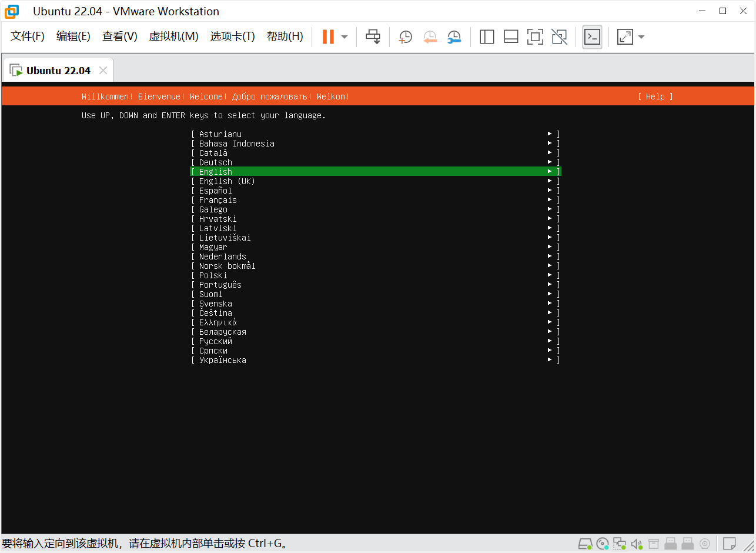756x553 pixels.
Task: Pick the Galego language entry
Action: pyautogui.click(x=376, y=209)
